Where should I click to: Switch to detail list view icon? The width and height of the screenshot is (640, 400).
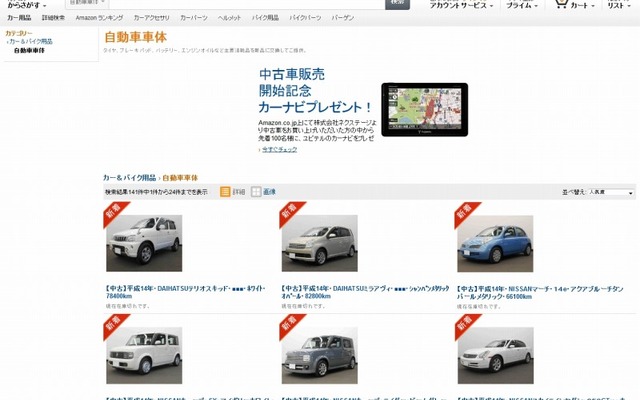pyautogui.click(x=225, y=191)
